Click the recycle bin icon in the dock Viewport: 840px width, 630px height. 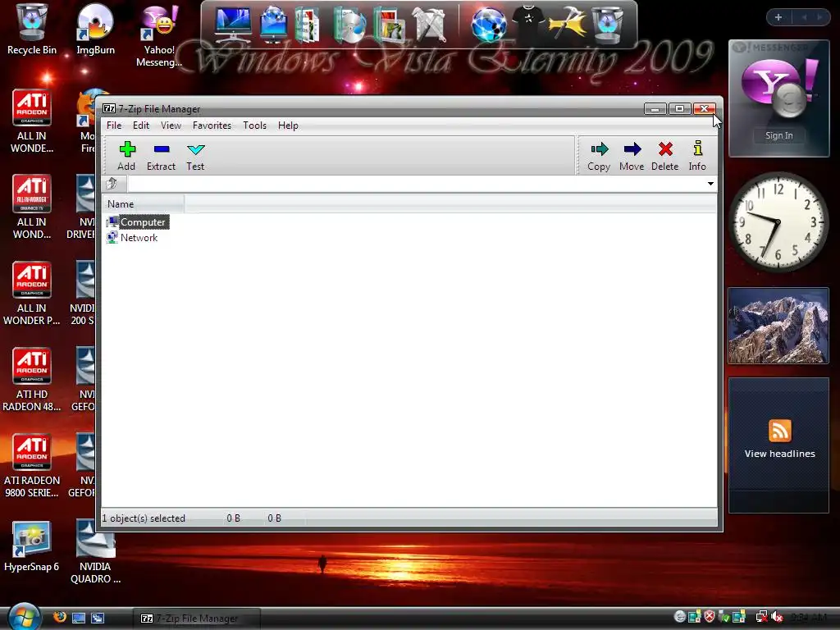(608, 25)
